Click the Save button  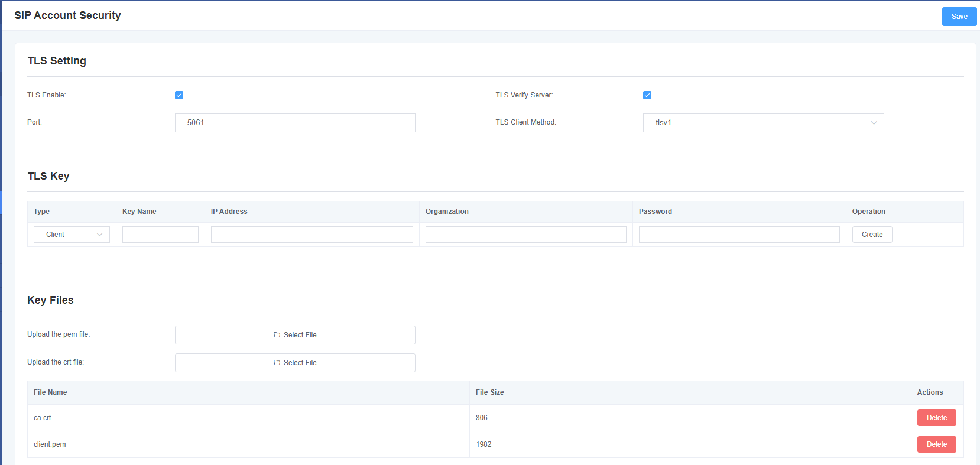[x=959, y=17]
